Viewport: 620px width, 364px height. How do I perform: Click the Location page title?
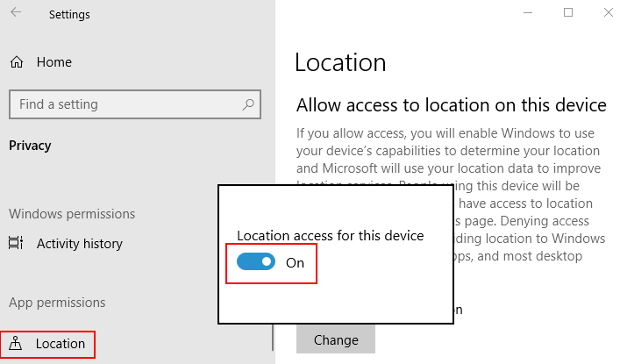pos(340,62)
